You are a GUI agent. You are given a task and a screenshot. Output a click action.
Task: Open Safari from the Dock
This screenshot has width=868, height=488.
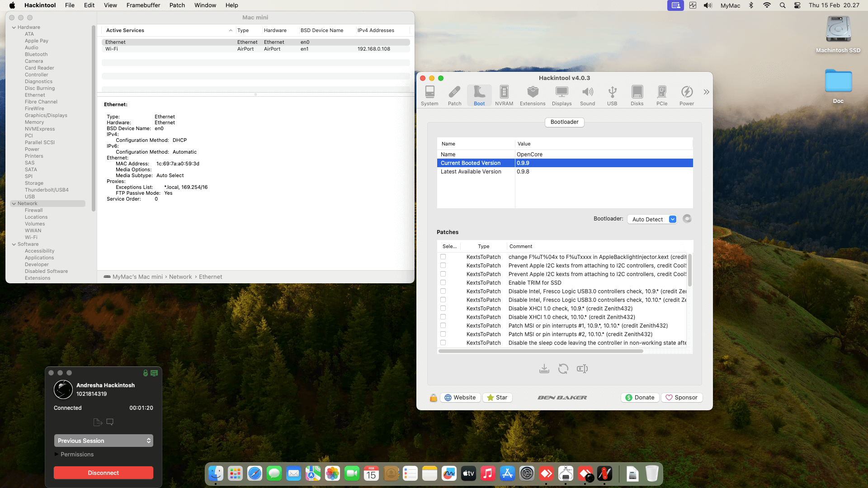click(255, 474)
